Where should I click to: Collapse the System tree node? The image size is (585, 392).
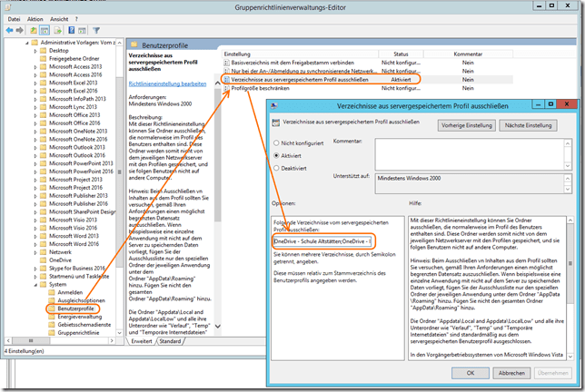(35, 282)
